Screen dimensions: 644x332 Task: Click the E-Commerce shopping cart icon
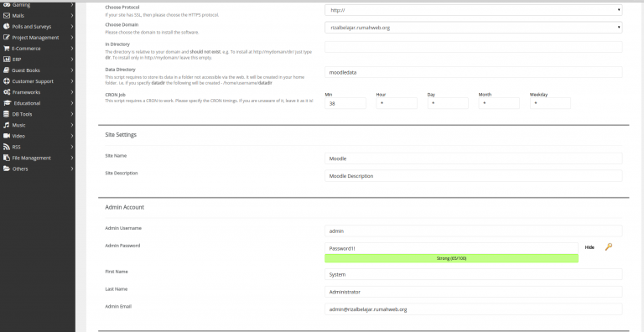(x=6, y=48)
